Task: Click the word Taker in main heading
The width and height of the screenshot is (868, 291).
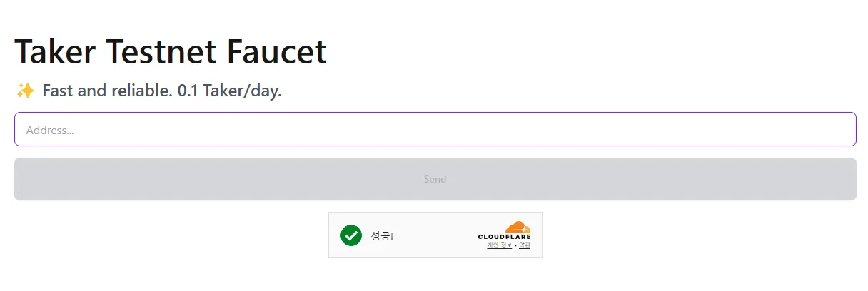Action: (x=54, y=52)
